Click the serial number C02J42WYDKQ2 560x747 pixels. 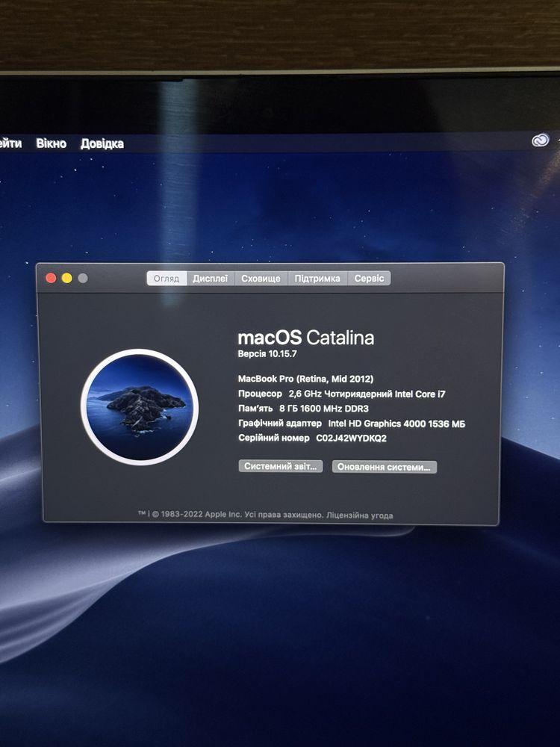[352, 438]
